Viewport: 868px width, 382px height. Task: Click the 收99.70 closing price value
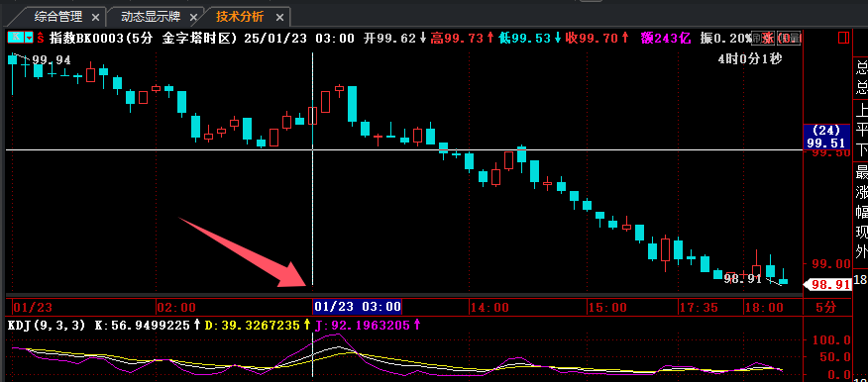(592, 39)
